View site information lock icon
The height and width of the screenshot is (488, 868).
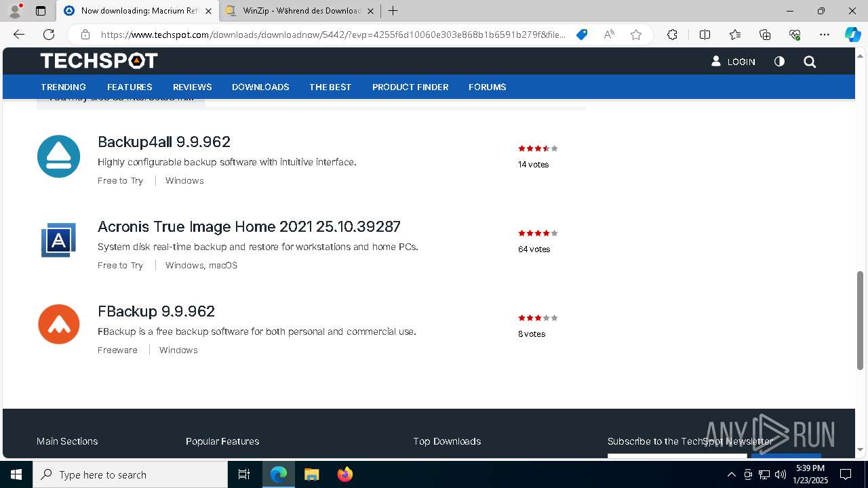coord(85,35)
